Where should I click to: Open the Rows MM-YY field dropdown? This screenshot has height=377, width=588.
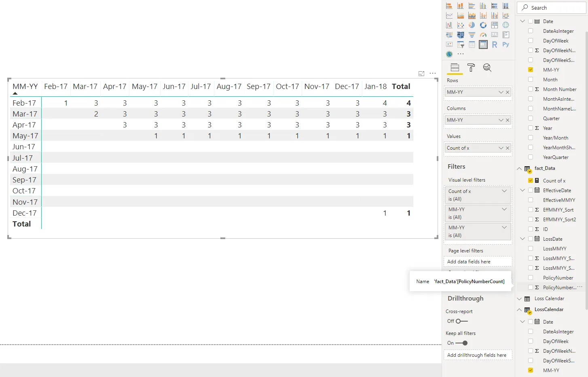(x=501, y=92)
